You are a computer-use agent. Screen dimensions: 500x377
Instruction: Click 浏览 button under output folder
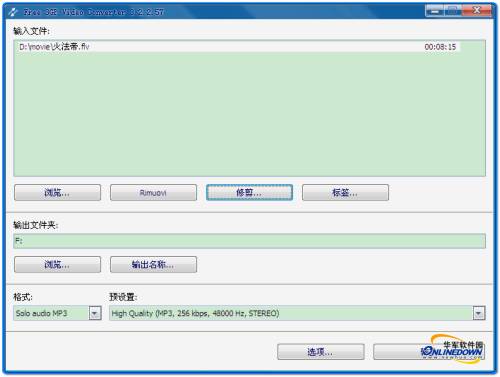tap(57, 265)
